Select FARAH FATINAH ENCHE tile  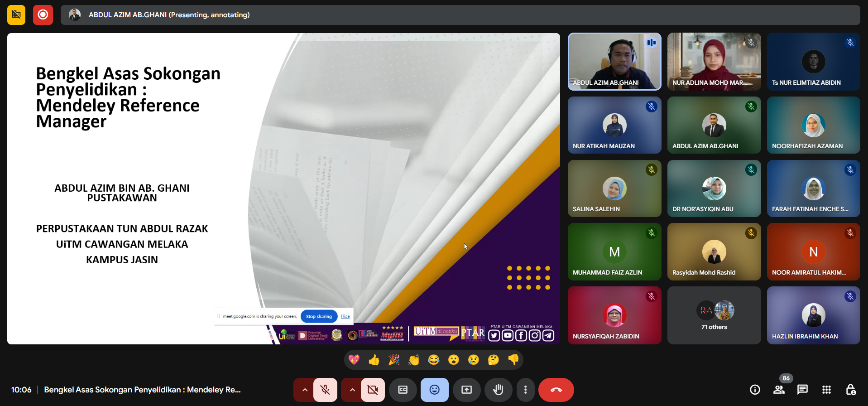pyautogui.click(x=814, y=188)
